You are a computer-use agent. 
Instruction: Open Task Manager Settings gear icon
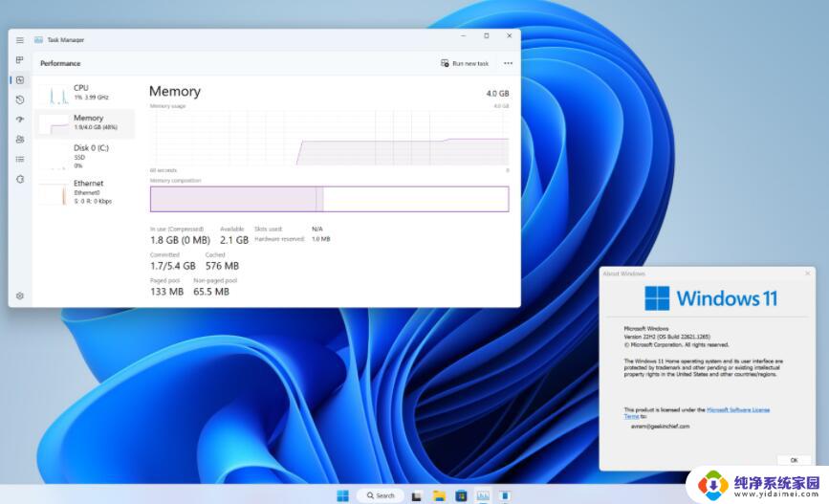pyautogui.click(x=20, y=296)
